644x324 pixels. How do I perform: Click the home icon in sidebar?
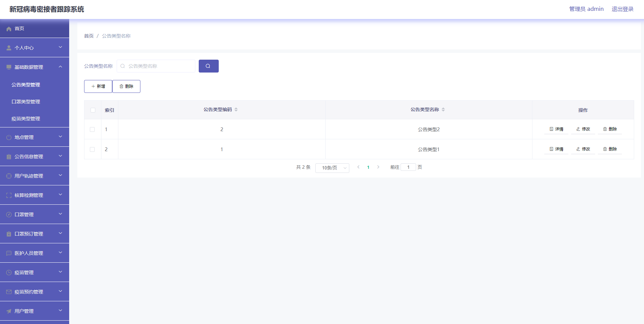click(9, 29)
